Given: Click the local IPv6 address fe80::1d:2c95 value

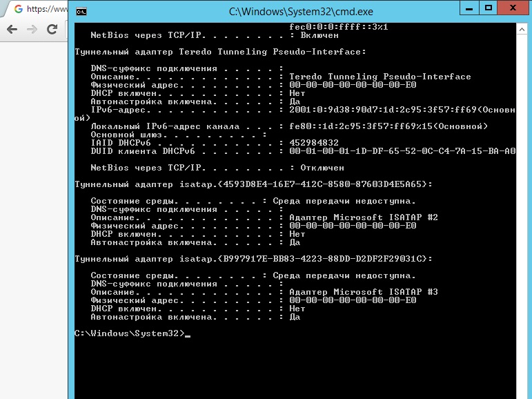Looking at the screenshot, I should tap(388, 126).
